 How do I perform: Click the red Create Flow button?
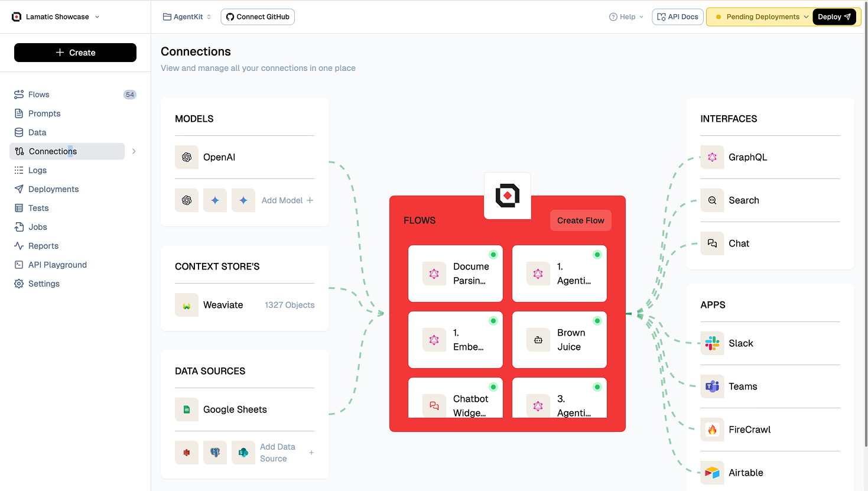[581, 220]
